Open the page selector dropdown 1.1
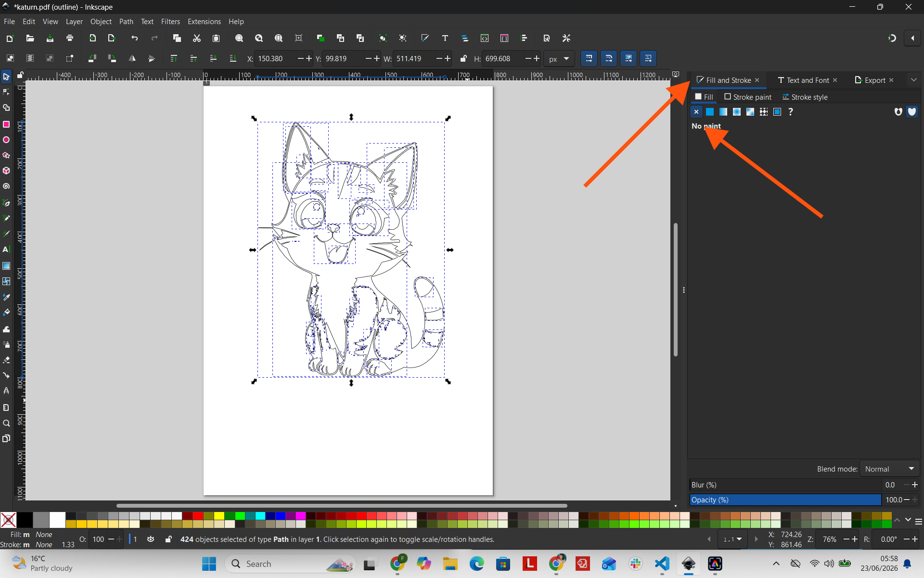Viewport: 924px width, 578px height. click(x=732, y=539)
